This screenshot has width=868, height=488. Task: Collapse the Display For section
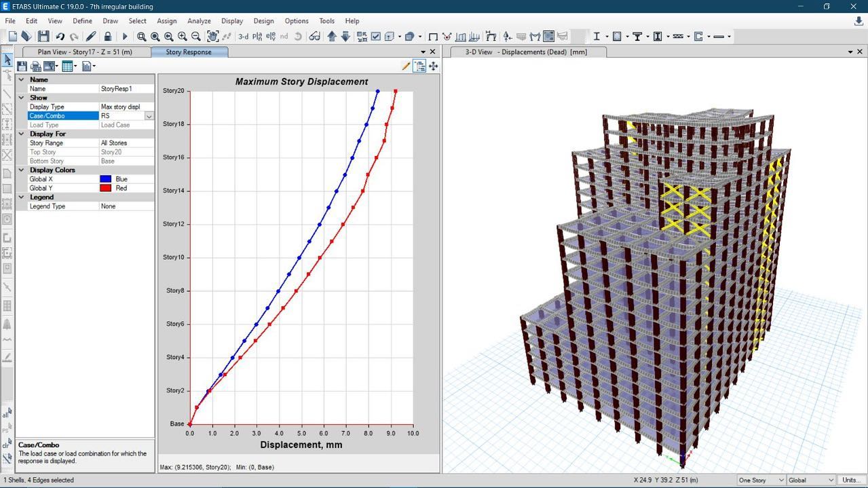click(21, 134)
